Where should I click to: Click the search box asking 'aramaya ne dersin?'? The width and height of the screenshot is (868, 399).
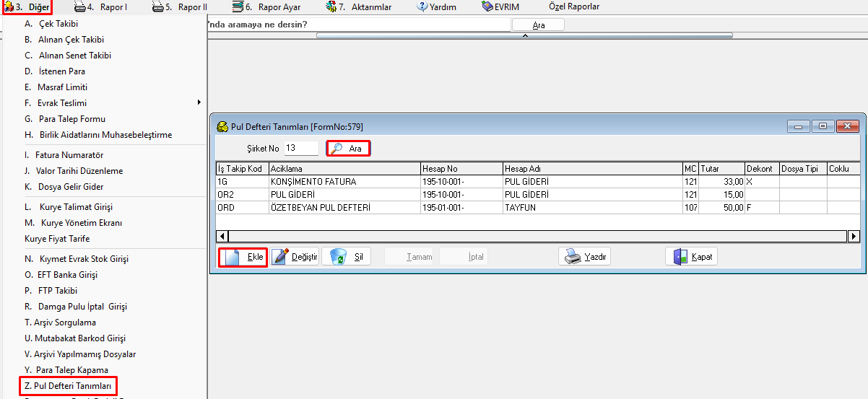click(359, 25)
